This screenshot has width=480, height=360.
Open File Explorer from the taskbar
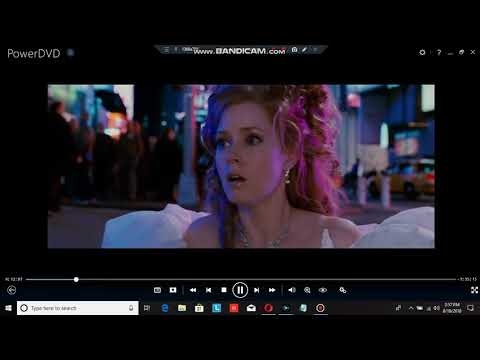point(182,308)
